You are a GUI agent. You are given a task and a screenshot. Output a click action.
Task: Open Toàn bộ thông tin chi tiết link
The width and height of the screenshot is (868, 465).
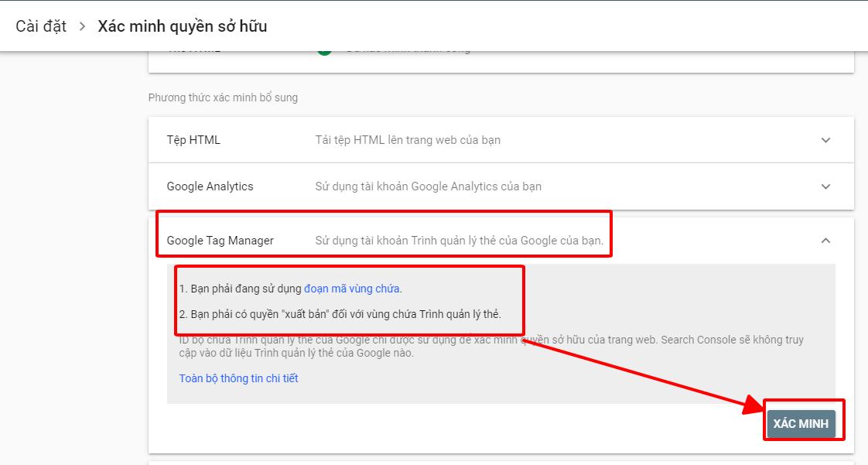[x=238, y=378]
